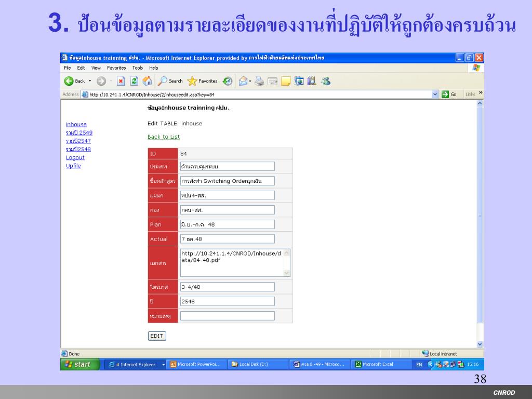Click the Refresh page icon
Image resolution: width=532 pixels, height=399 pixels.
click(x=134, y=81)
